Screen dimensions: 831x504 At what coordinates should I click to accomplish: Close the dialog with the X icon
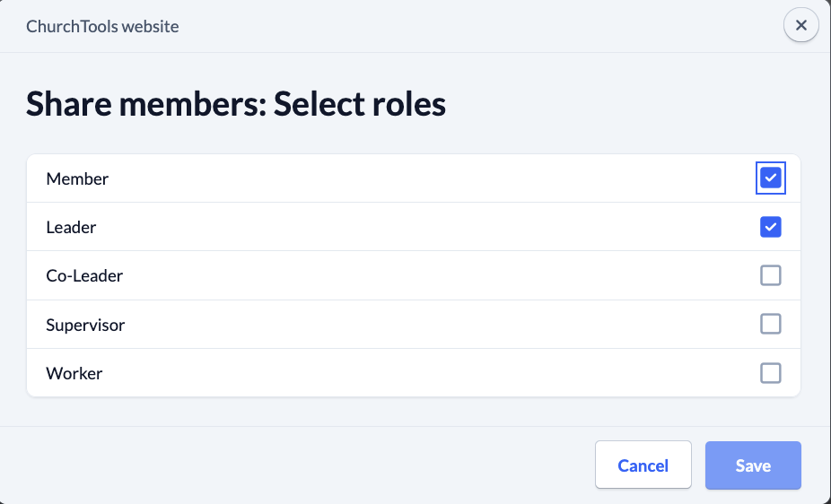click(801, 26)
